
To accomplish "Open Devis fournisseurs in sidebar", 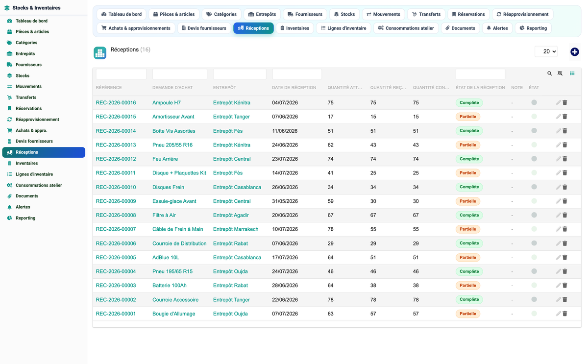I will [44, 141].
